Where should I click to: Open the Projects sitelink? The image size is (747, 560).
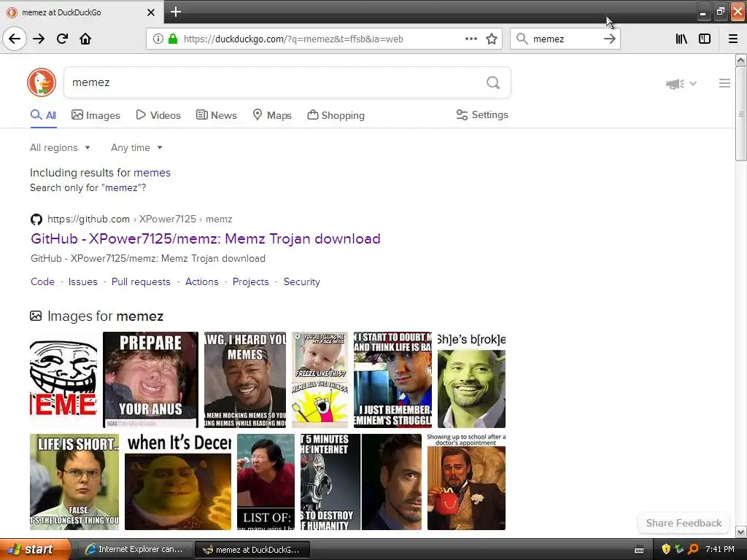(251, 281)
